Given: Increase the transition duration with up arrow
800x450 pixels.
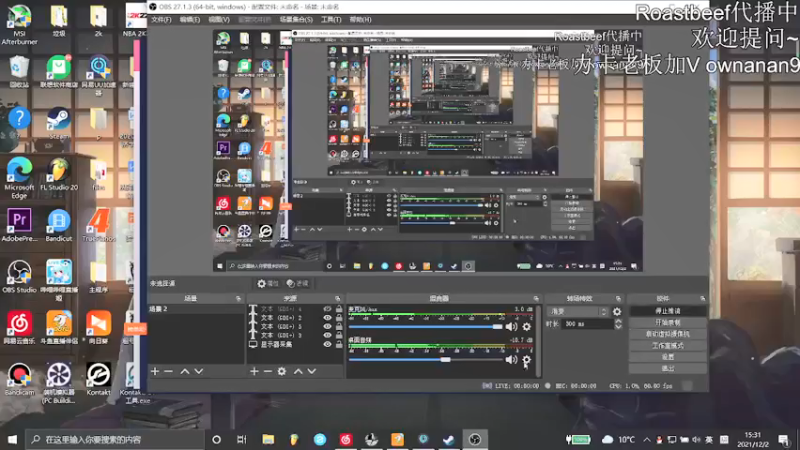Looking at the screenshot, I should [618, 321].
